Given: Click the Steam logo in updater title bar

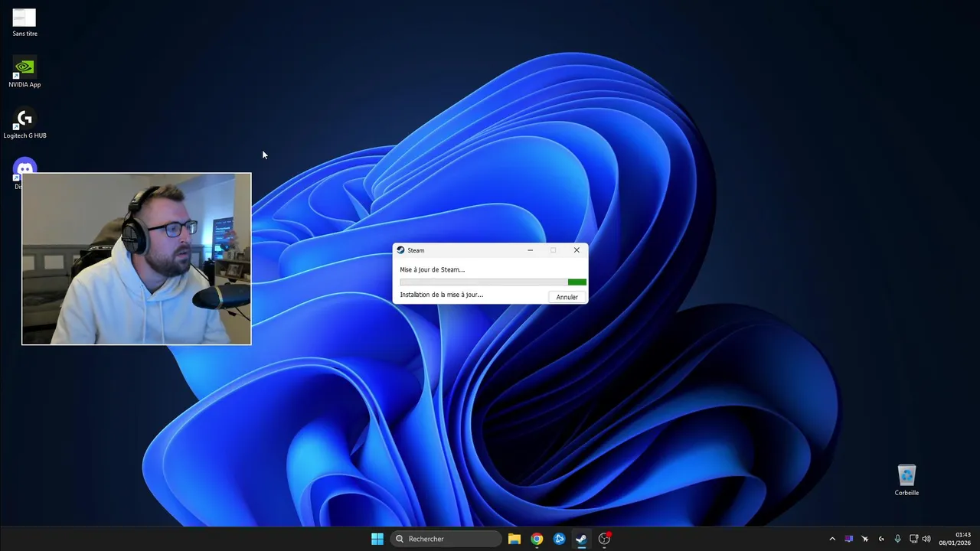Looking at the screenshot, I should (400, 250).
